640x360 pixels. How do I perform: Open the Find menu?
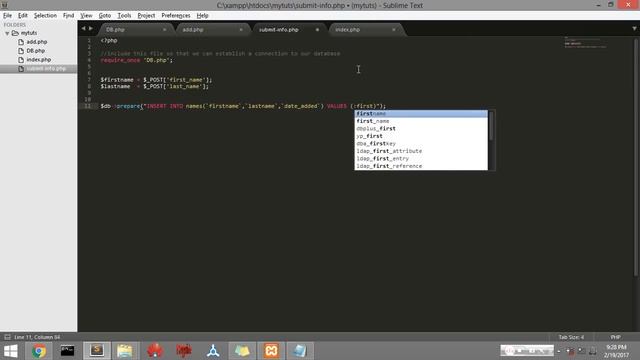(x=68, y=16)
